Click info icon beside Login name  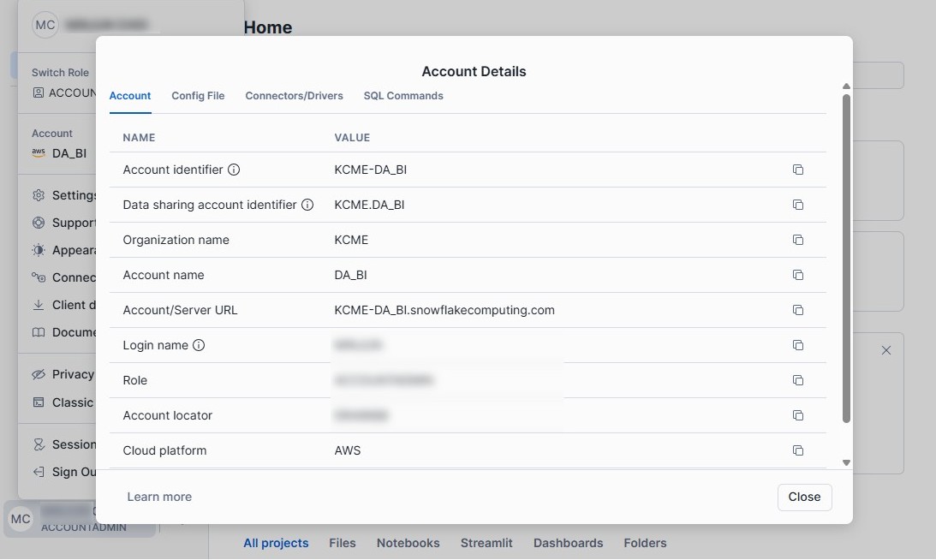point(199,345)
